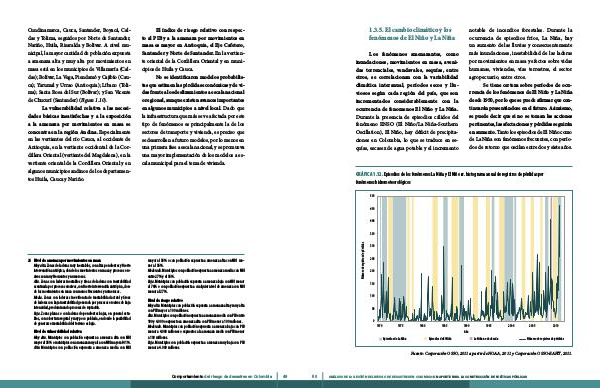Click footnote heading about movimientos en masa

67,260
